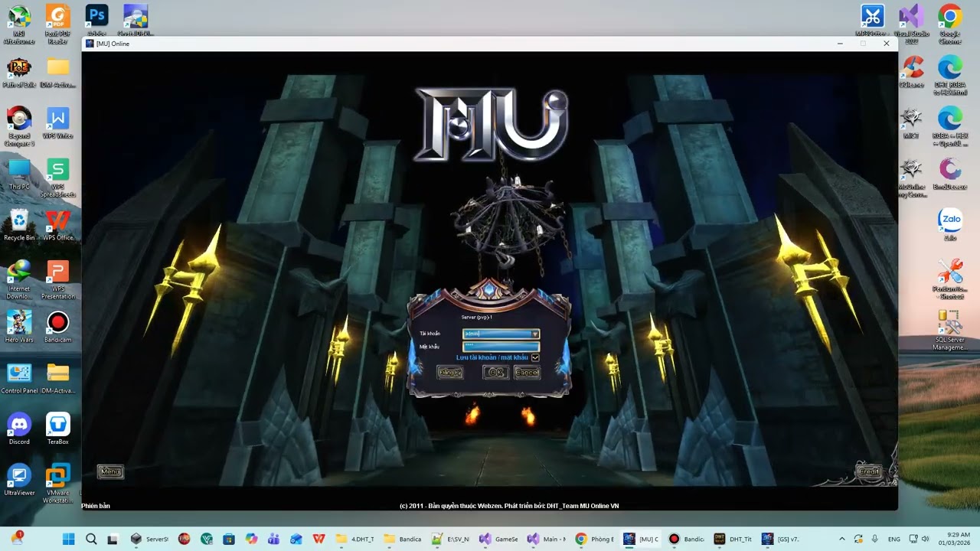Image resolution: width=980 pixels, height=551 pixels.
Task: Open the 4.DHT_T folder taskbar window
Action: click(354, 539)
